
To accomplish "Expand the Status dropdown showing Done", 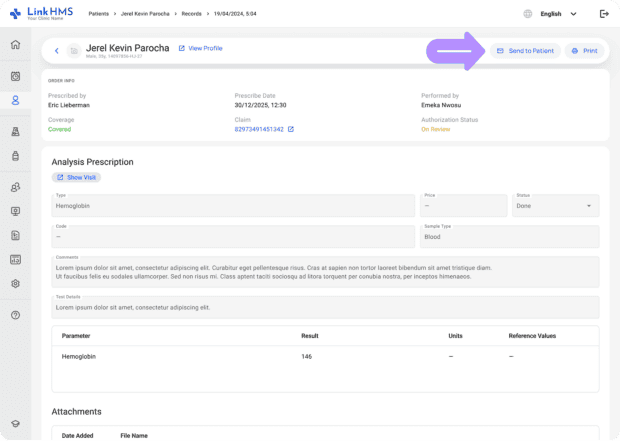I will pos(556,206).
